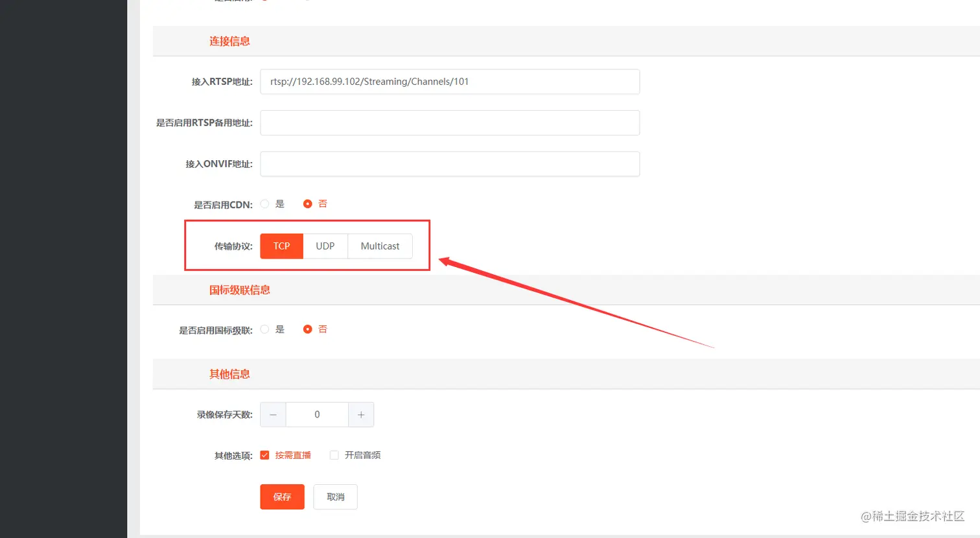This screenshot has height=538, width=980.
Task: Click the 其他选项 label
Action: (233, 456)
